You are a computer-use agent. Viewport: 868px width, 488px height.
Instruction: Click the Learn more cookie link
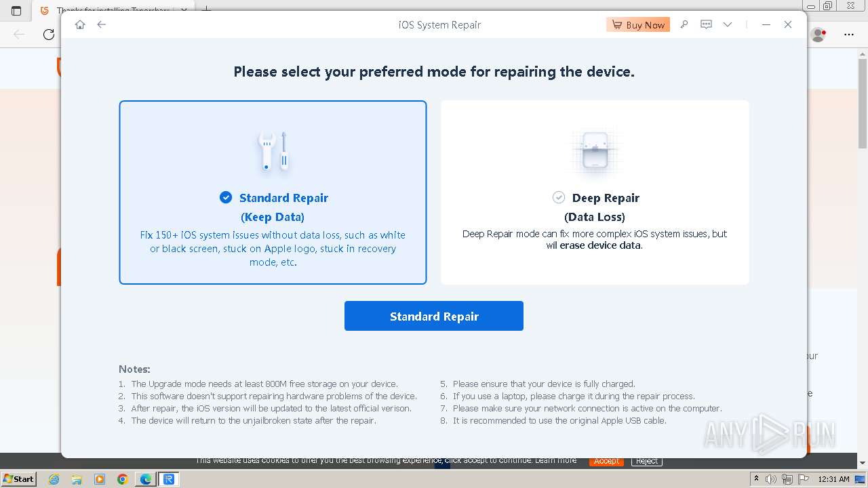pos(555,460)
